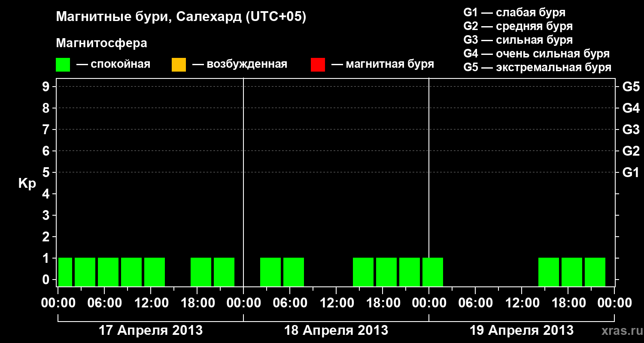
Task: Click the '— спокойная' legend label
Action: tap(113, 64)
